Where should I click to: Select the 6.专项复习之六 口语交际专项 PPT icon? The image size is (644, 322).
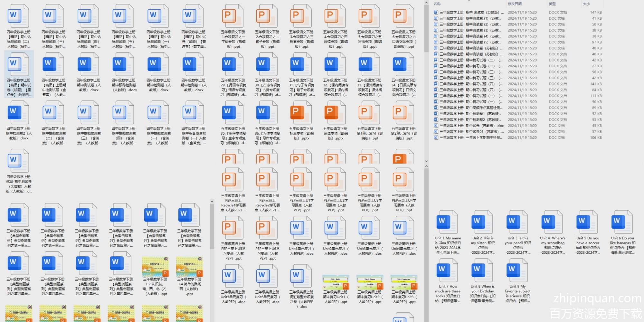coord(403,16)
